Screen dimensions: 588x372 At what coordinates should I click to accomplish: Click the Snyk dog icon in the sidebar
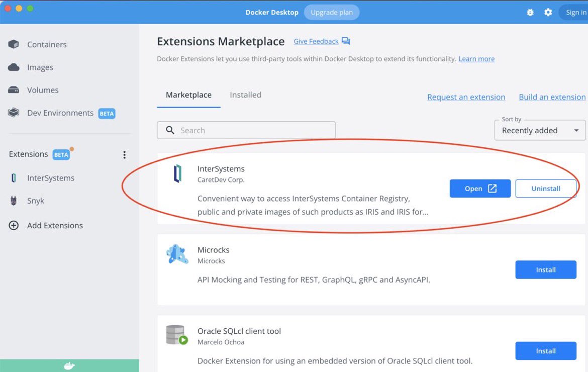pyautogui.click(x=14, y=201)
